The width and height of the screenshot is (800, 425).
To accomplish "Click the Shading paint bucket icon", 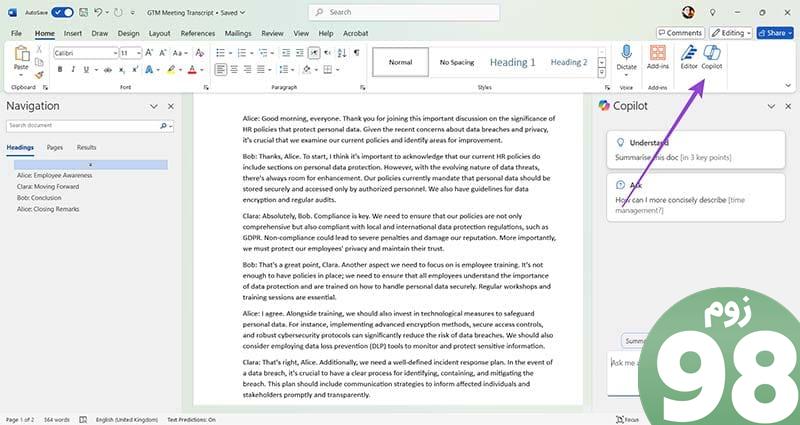I will (x=307, y=69).
